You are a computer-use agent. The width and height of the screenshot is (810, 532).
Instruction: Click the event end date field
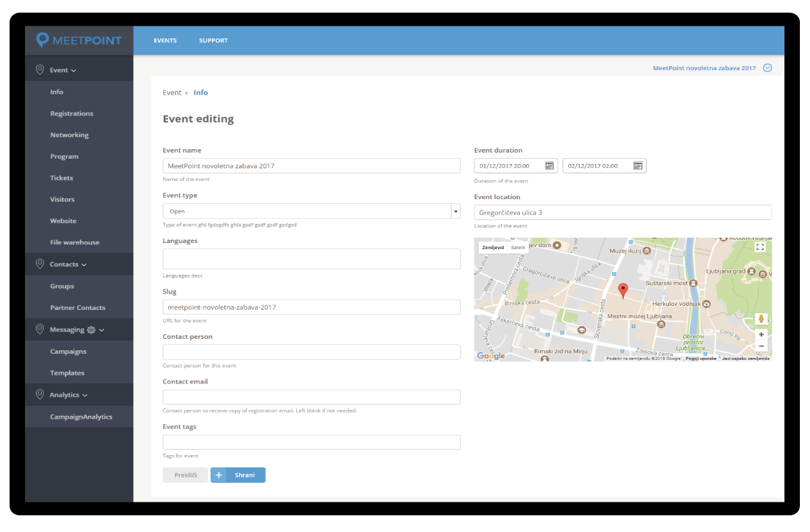click(604, 165)
